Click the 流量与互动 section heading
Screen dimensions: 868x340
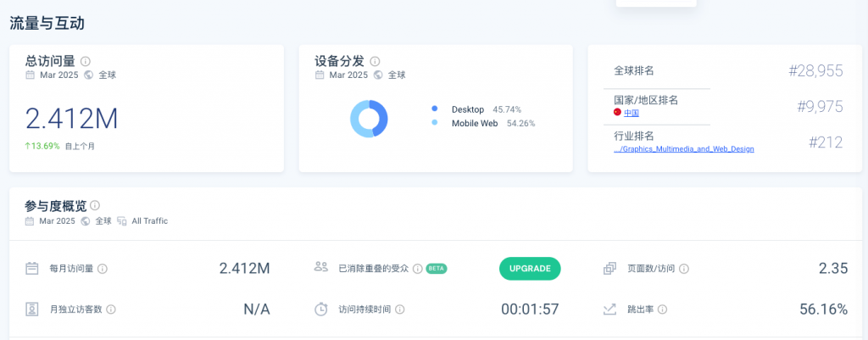[47, 23]
